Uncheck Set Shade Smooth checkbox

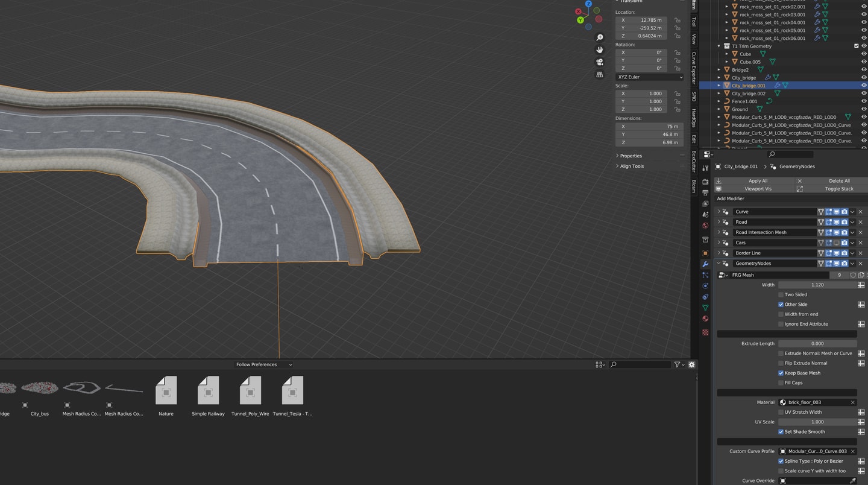(x=781, y=431)
